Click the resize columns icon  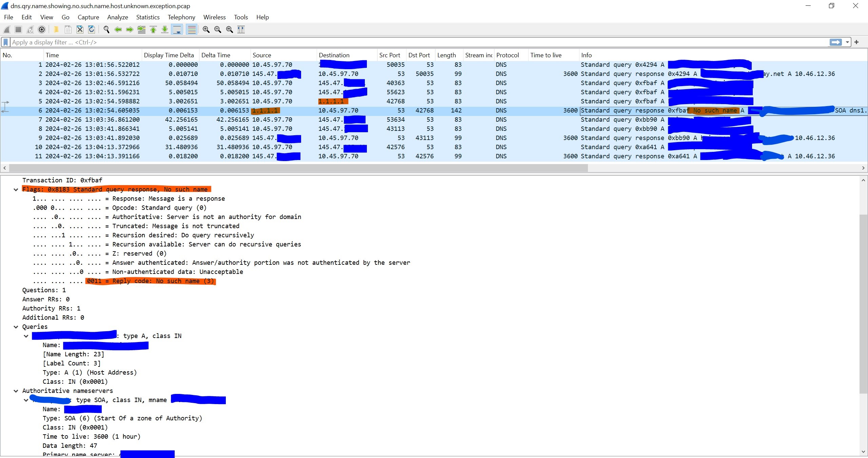click(x=241, y=29)
